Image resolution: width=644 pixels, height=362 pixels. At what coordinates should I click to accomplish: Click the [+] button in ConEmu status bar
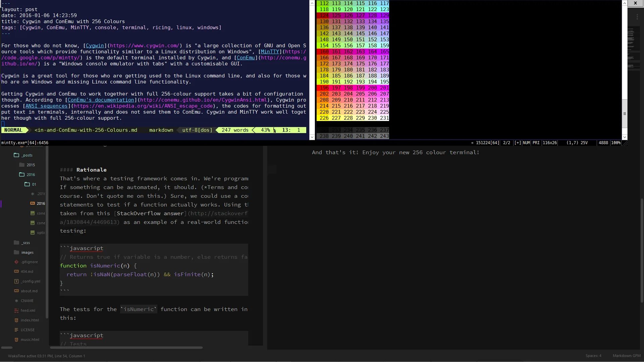518,143
